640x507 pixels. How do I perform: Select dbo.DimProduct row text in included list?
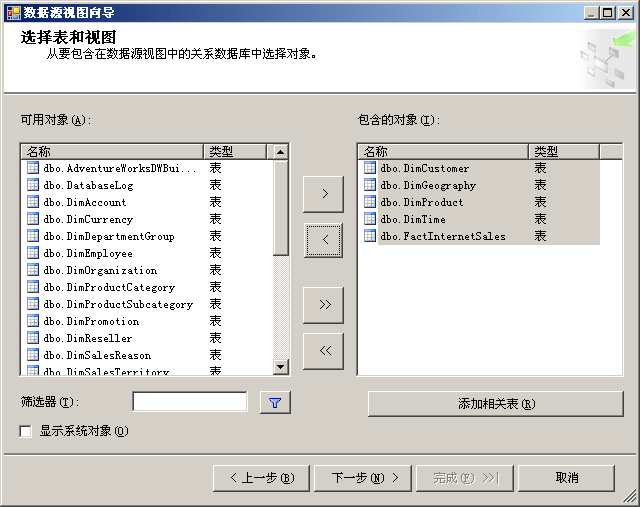coord(422,202)
